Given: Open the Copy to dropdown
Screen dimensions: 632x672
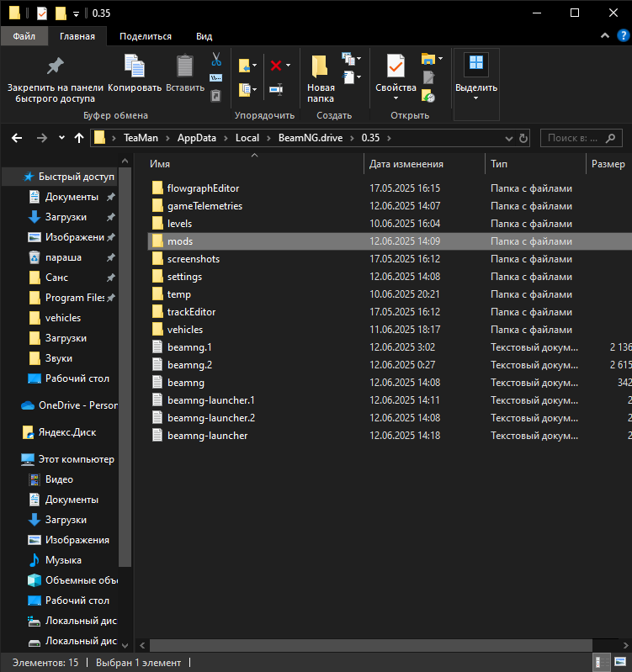Looking at the screenshot, I should (247, 89).
